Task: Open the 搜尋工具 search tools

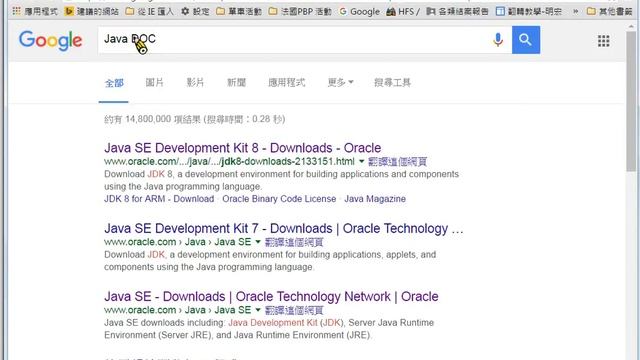Action: coord(392,82)
